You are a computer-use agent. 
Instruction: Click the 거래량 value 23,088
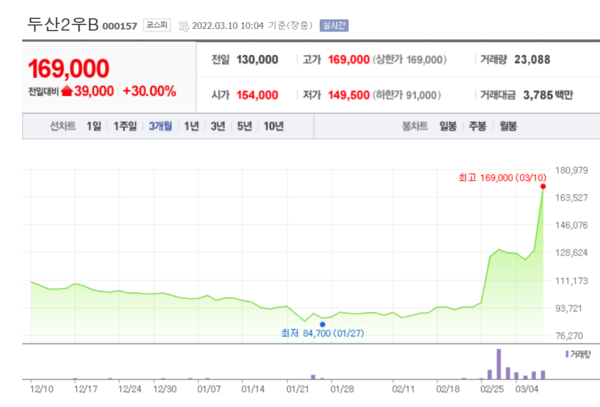pyautogui.click(x=532, y=60)
